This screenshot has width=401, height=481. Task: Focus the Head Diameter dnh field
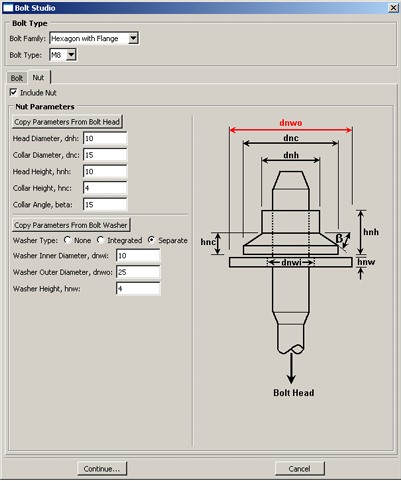click(105, 138)
